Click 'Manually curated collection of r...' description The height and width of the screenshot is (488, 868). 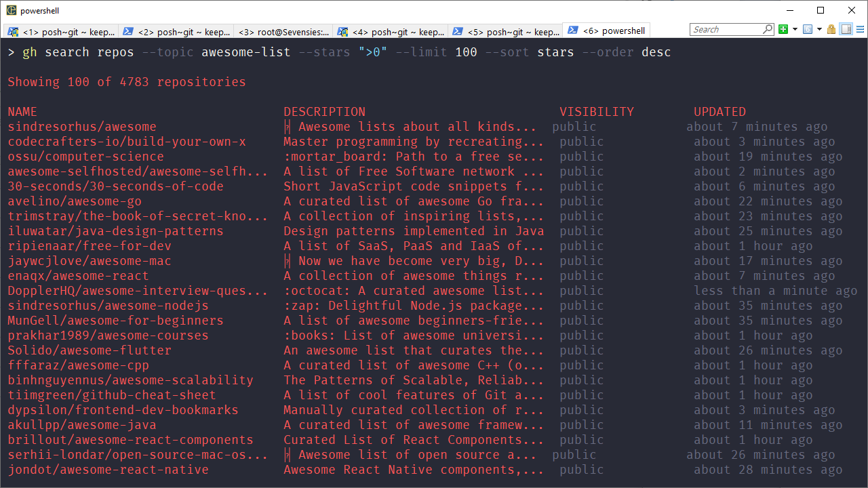pyautogui.click(x=414, y=410)
